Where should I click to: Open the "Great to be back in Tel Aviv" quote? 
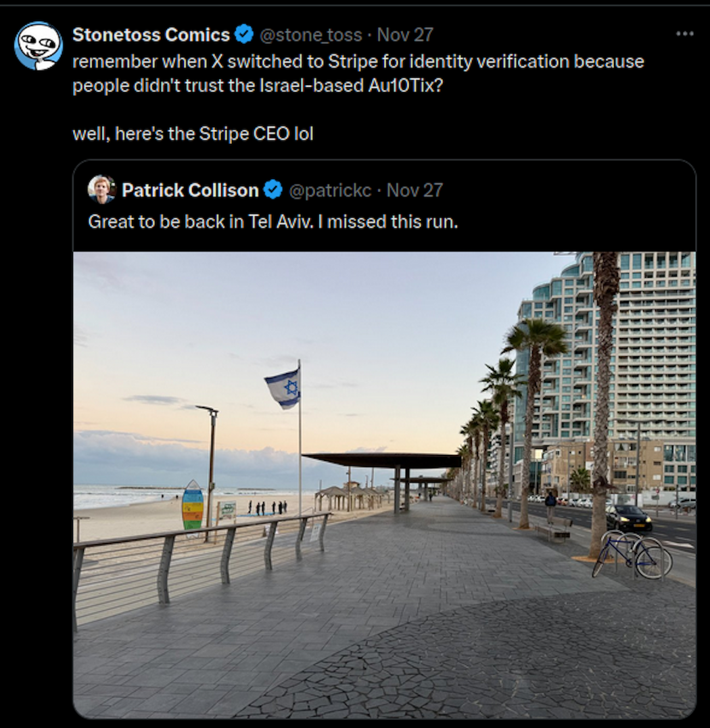273,222
